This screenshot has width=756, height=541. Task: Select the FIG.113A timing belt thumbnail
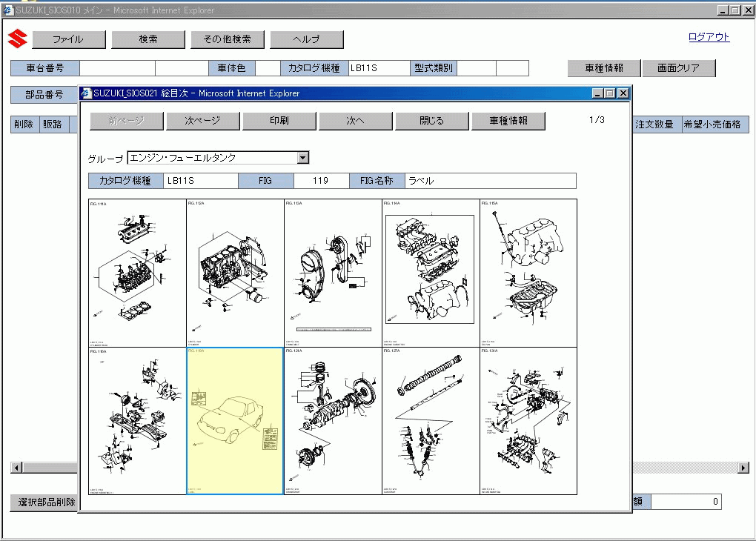point(332,273)
